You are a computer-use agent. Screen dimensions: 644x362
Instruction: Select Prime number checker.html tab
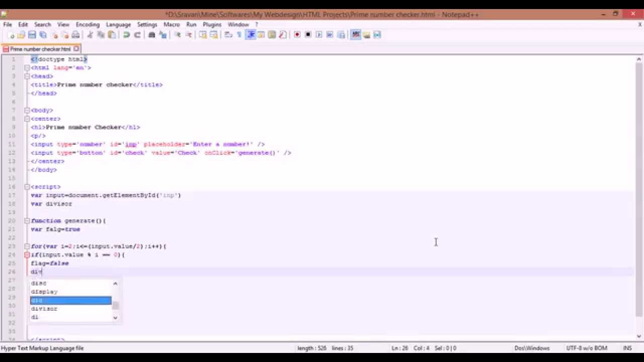pos(40,49)
